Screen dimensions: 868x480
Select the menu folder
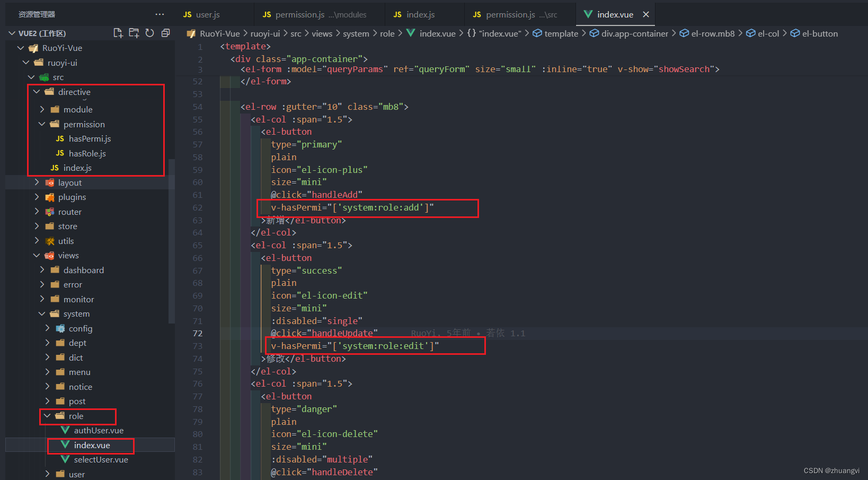79,372
